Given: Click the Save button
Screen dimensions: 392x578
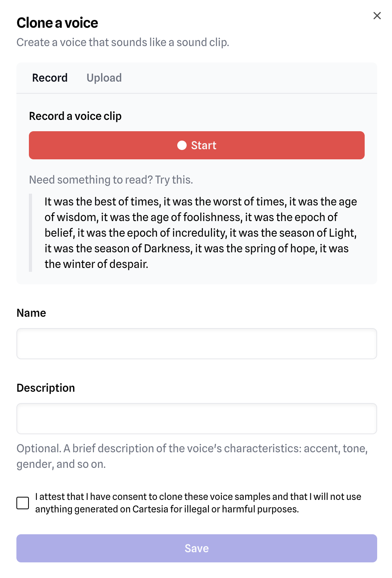Looking at the screenshot, I should pos(196,548).
